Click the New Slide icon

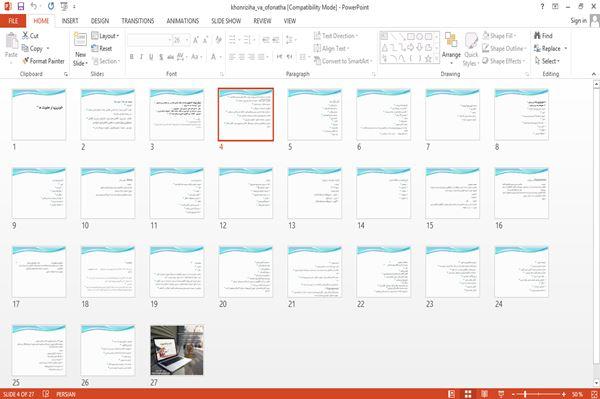pyautogui.click(x=80, y=39)
